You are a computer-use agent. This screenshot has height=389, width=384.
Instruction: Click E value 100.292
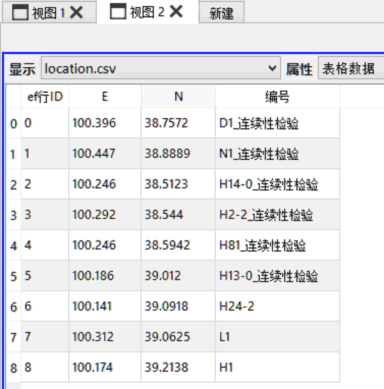105,215
